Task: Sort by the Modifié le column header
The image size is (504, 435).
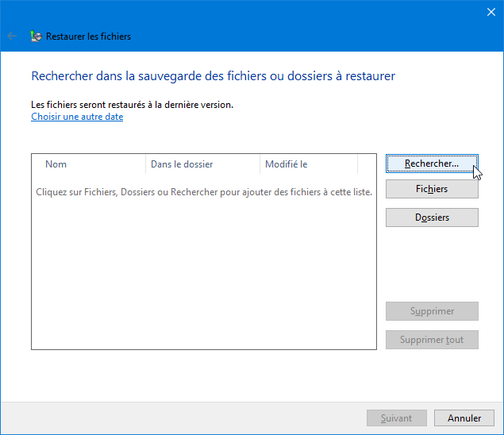Action: coord(309,164)
